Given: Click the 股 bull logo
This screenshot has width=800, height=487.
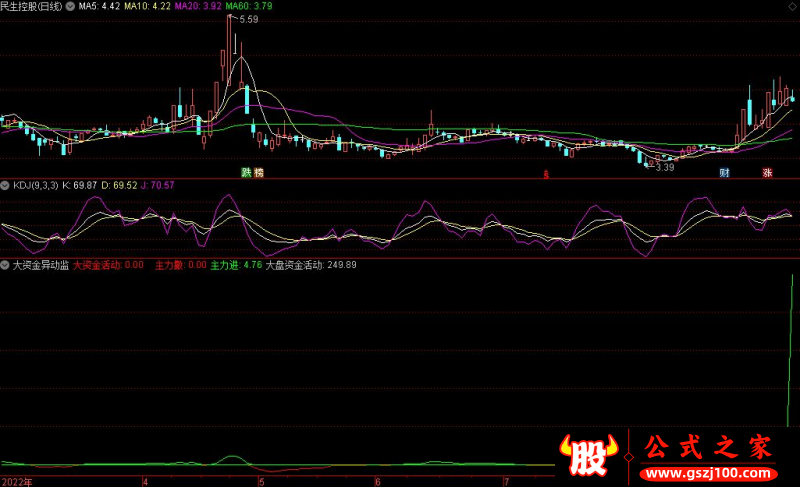Looking at the screenshot, I should [x=588, y=455].
